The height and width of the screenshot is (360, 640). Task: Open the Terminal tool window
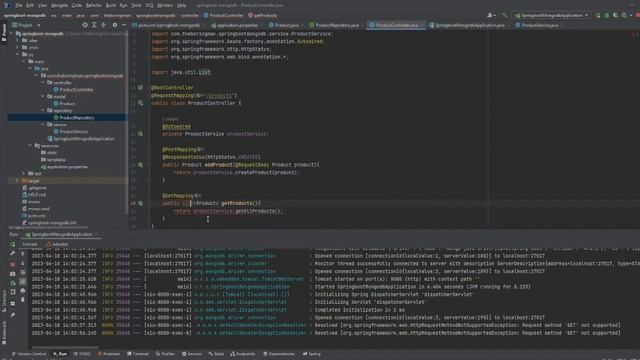pyautogui.click(x=138, y=354)
